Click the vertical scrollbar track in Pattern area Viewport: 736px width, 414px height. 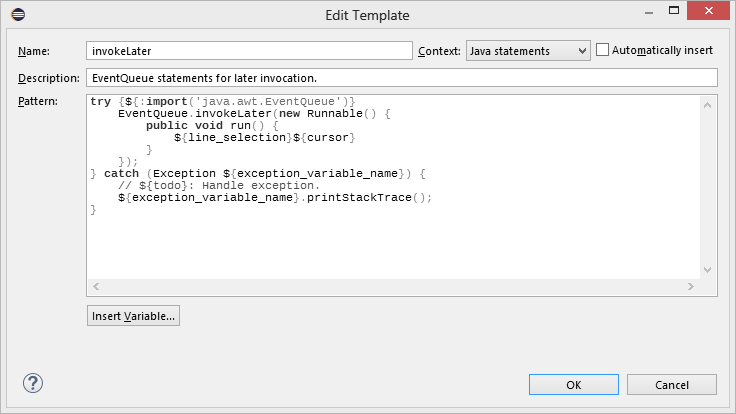tap(707, 188)
